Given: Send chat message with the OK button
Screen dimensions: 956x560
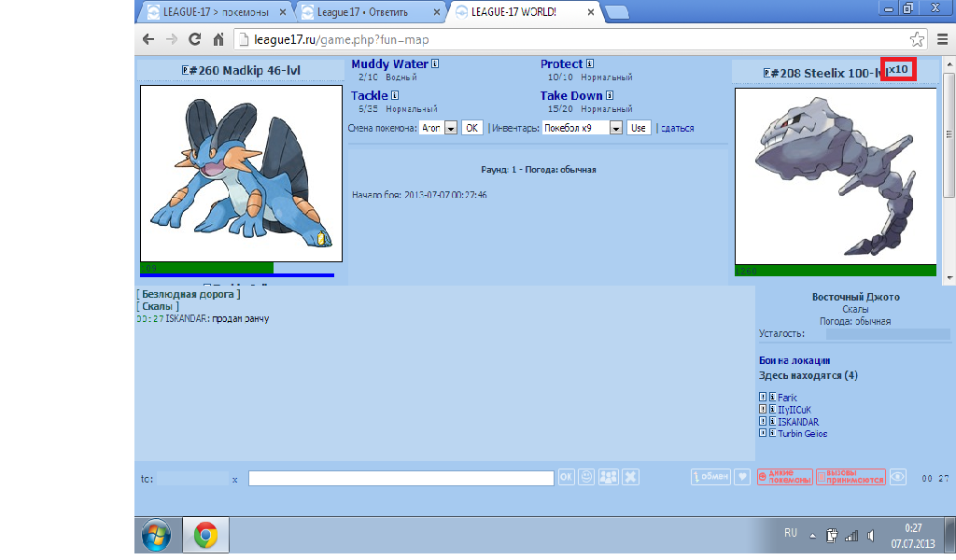Looking at the screenshot, I should pyautogui.click(x=567, y=477).
